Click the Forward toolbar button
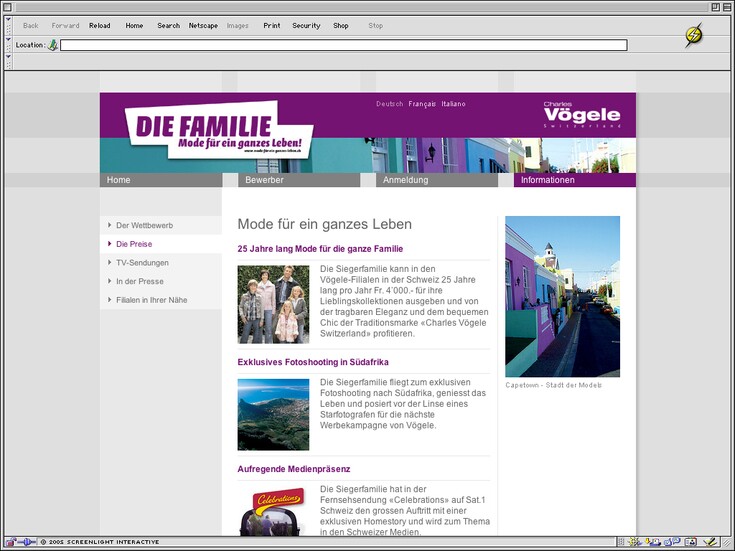Image resolution: width=735 pixels, height=551 pixels. [65, 26]
